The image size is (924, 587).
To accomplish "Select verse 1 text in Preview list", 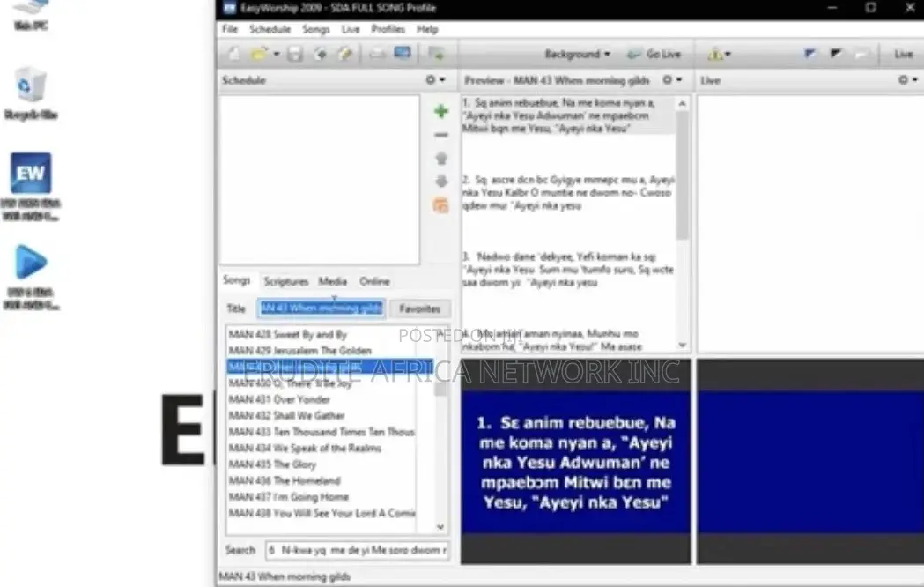I will click(568, 115).
